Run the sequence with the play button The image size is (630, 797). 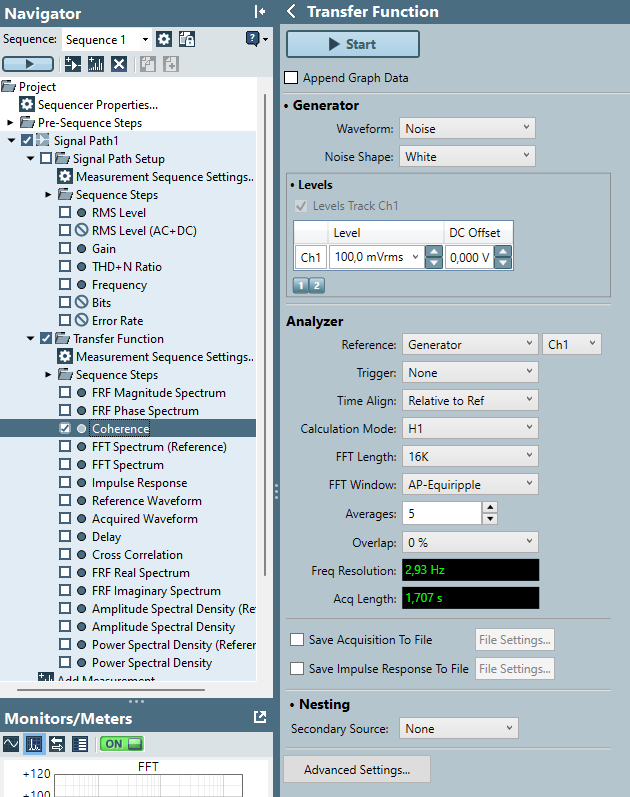pyautogui.click(x=28, y=64)
